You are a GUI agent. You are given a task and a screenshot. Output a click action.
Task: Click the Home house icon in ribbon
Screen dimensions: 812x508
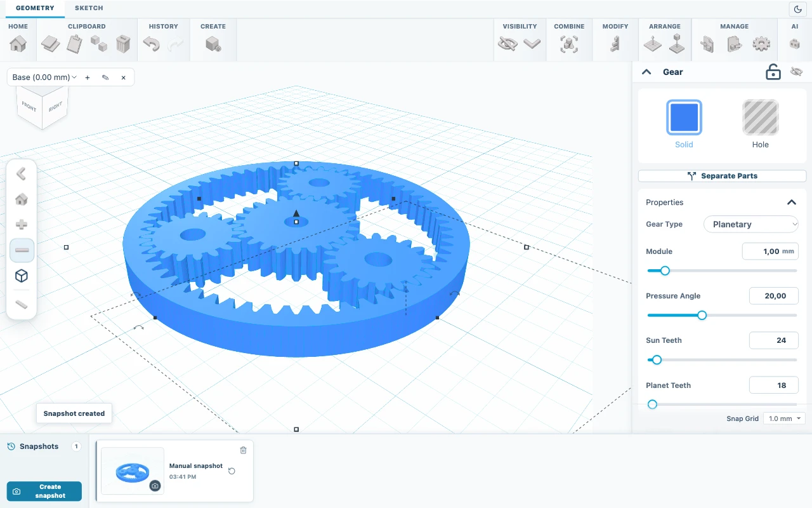click(x=18, y=44)
